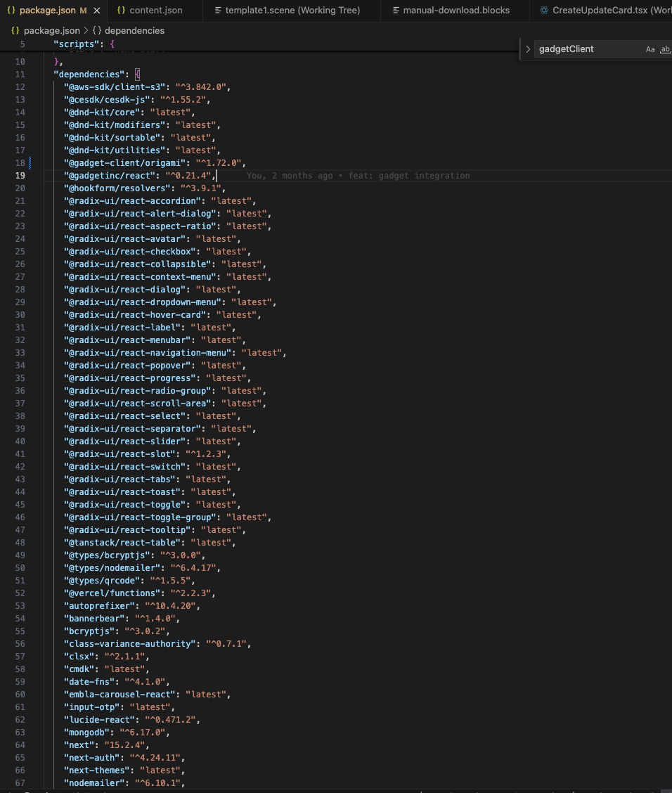Viewport: 672px width, 793px height.
Task: Click the "^1.2.3" version value
Action: 205,454
